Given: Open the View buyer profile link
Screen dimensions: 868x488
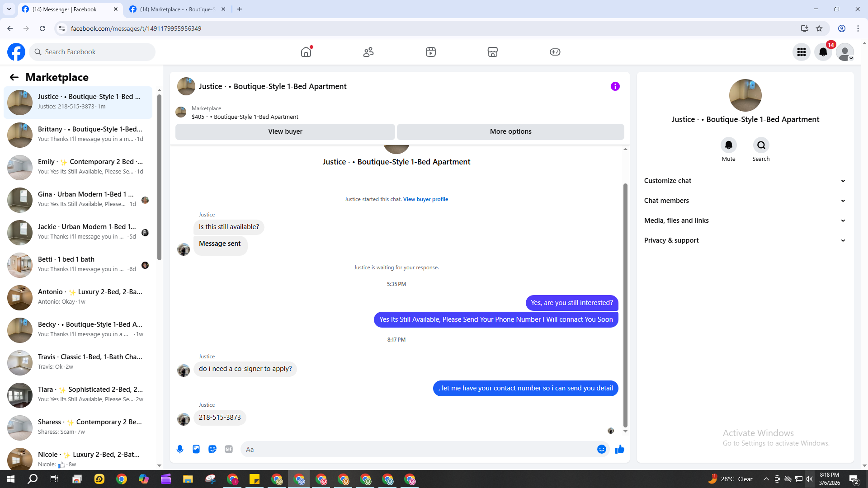Looking at the screenshot, I should click(425, 199).
